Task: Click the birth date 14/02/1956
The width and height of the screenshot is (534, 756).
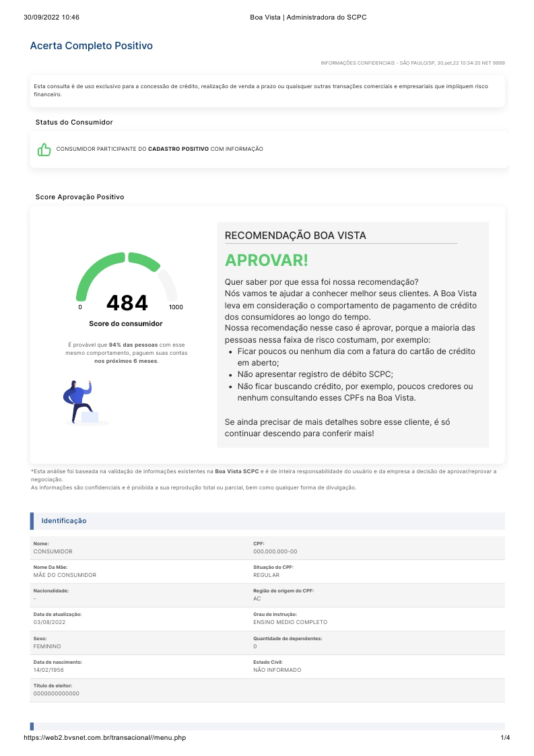Action: coord(48,671)
